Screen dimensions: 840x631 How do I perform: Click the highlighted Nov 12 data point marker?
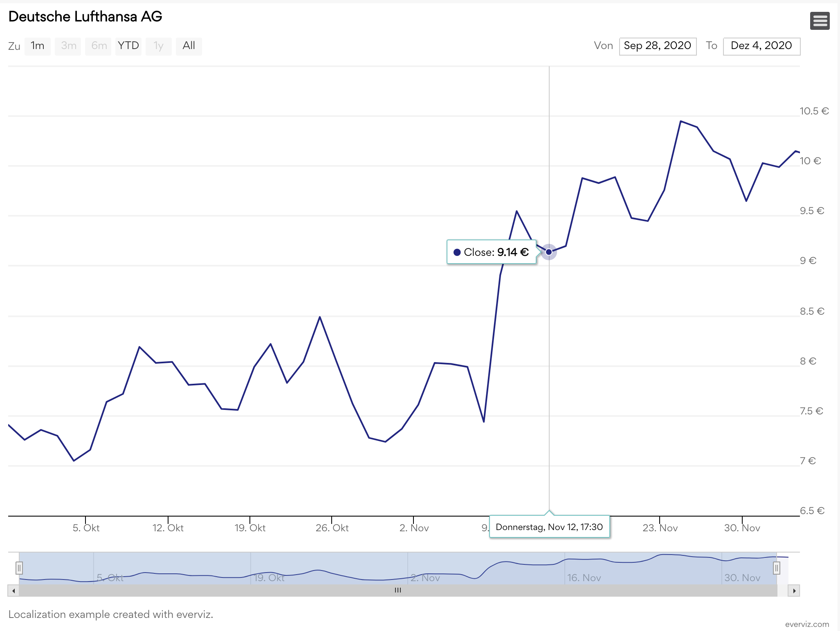549,252
